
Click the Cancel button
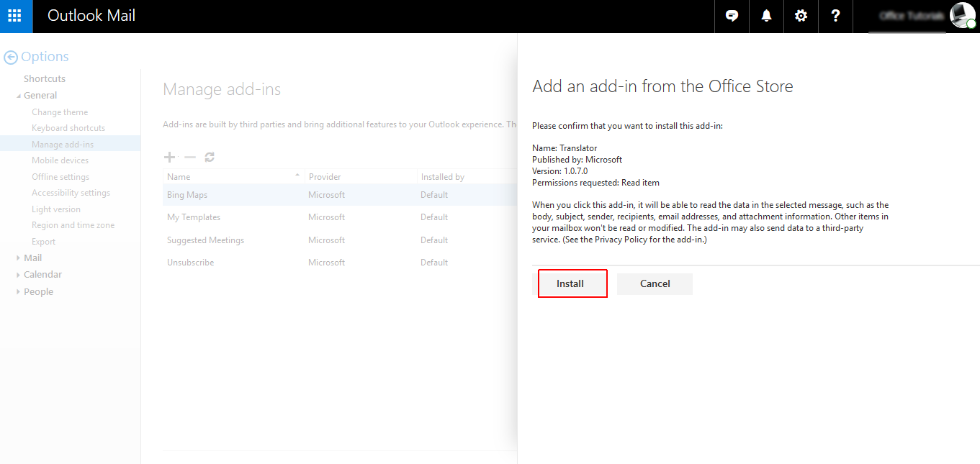655,283
